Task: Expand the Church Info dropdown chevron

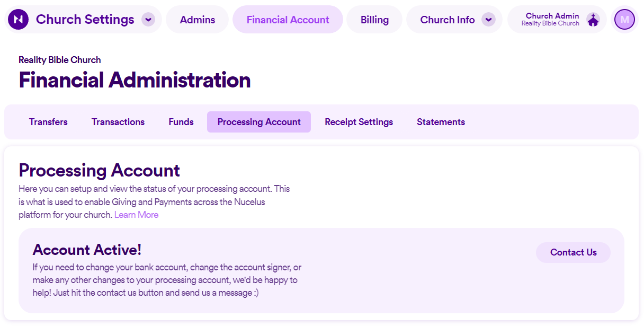Action: (x=488, y=19)
